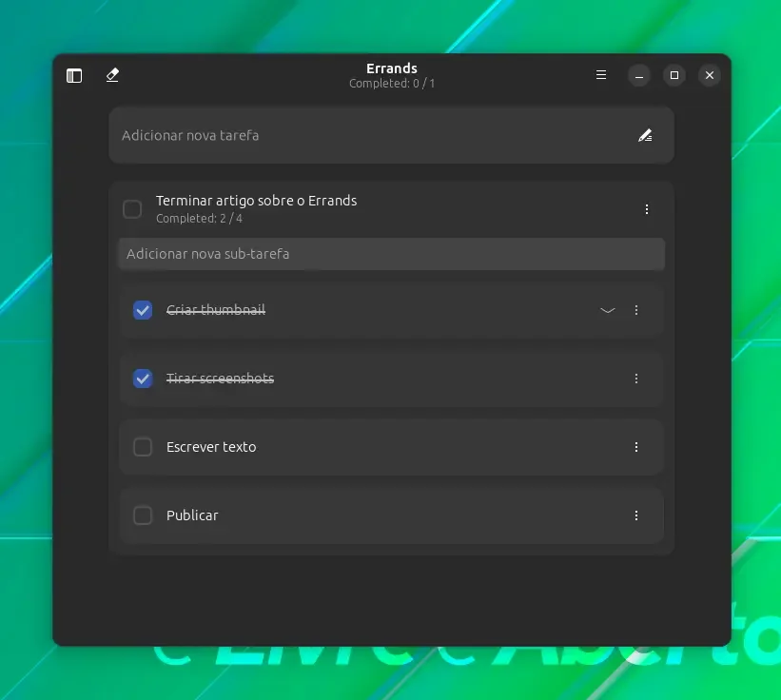This screenshot has width=781, height=700.
Task: Check the Terminar artigo sobre o Errands checkbox
Action: [x=132, y=209]
